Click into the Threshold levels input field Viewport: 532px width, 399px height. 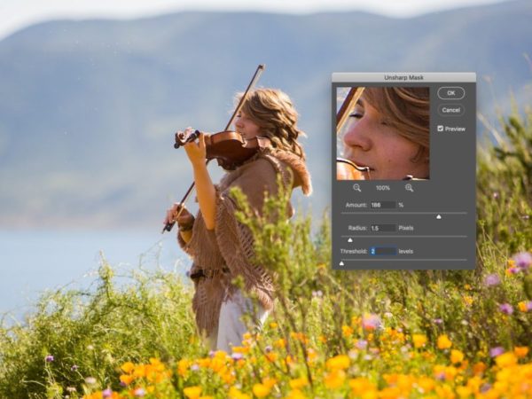coord(382,251)
